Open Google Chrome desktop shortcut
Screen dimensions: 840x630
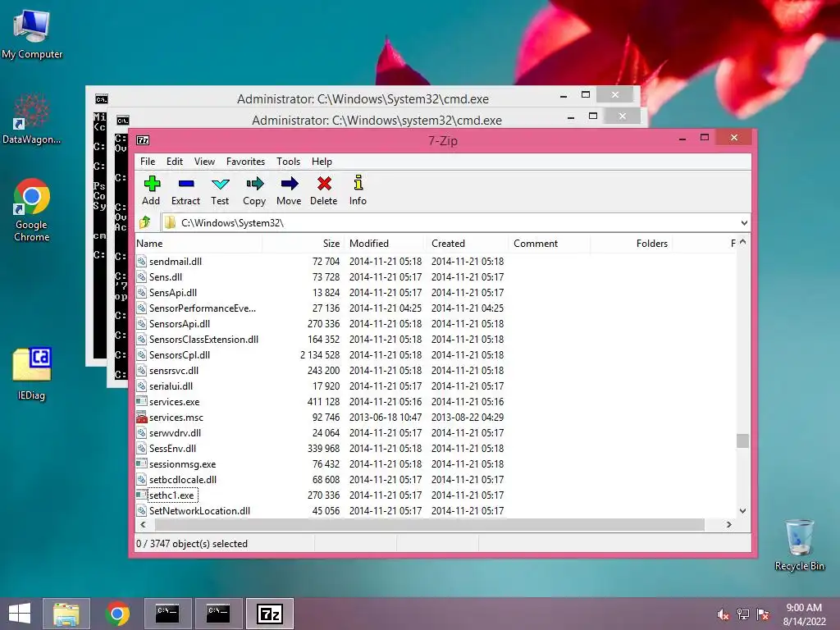coord(32,210)
